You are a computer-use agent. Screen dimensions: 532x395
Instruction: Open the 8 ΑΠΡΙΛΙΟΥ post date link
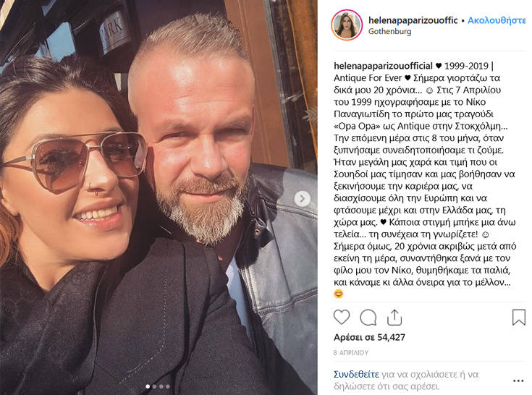click(351, 352)
